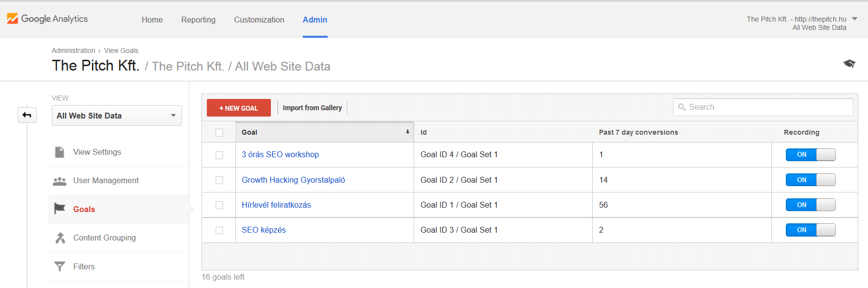Image resolution: width=868 pixels, height=288 pixels.
Task: Turn off recording for 3 órás SEO workshop
Action: pyautogui.click(x=810, y=155)
